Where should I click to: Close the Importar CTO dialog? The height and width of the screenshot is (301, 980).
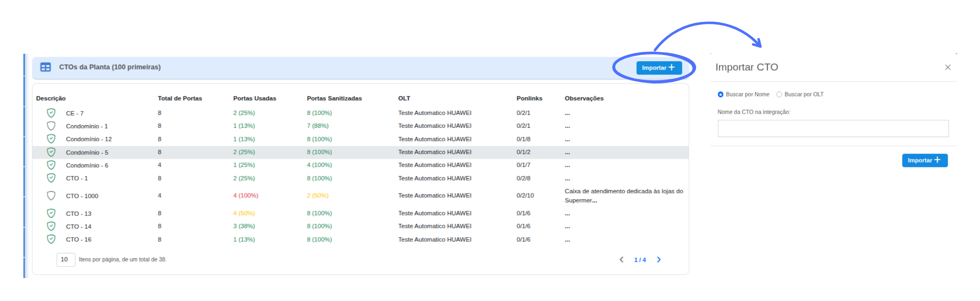pyautogui.click(x=948, y=67)
